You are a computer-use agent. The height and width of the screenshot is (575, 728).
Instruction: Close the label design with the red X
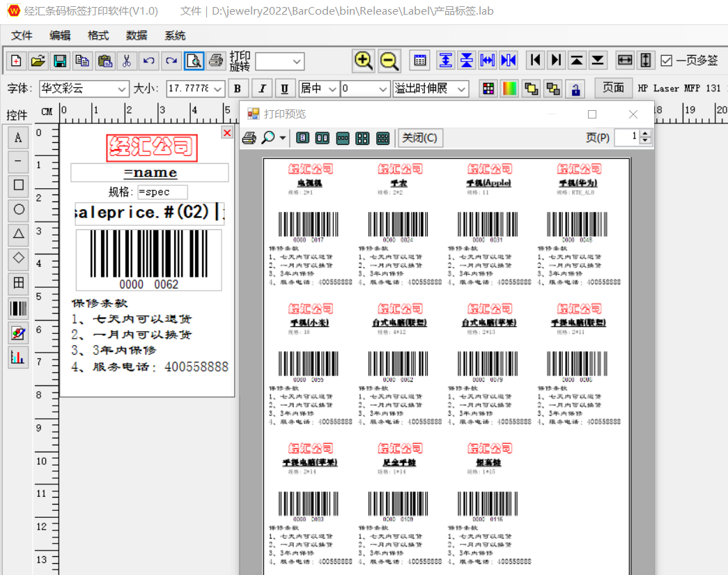pos(227,133)
